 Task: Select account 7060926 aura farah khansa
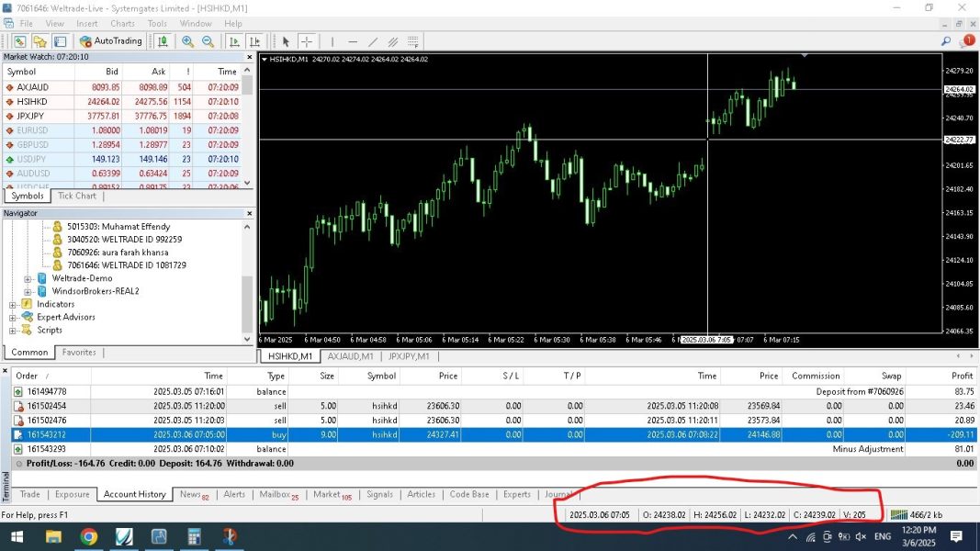click(x=118, y=253)
